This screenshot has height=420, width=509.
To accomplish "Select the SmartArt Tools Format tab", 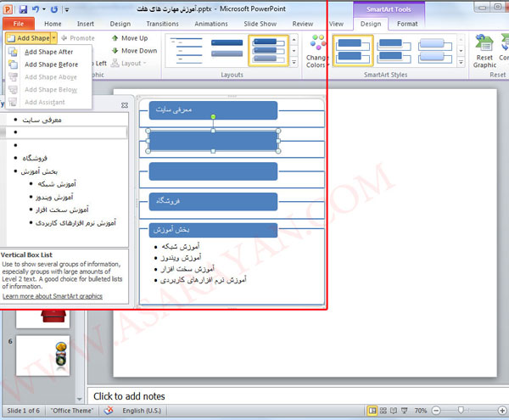I will pos(407,24).
